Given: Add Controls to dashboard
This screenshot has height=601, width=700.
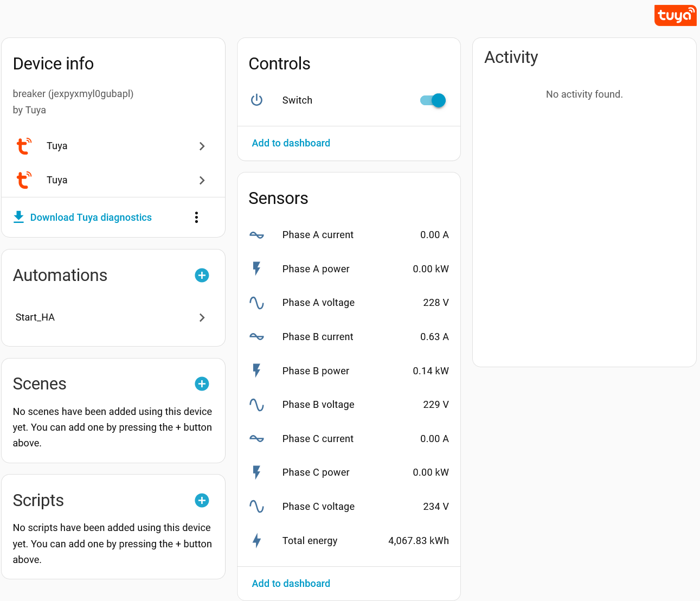Looking at the screenshot, I should (291, 143).
